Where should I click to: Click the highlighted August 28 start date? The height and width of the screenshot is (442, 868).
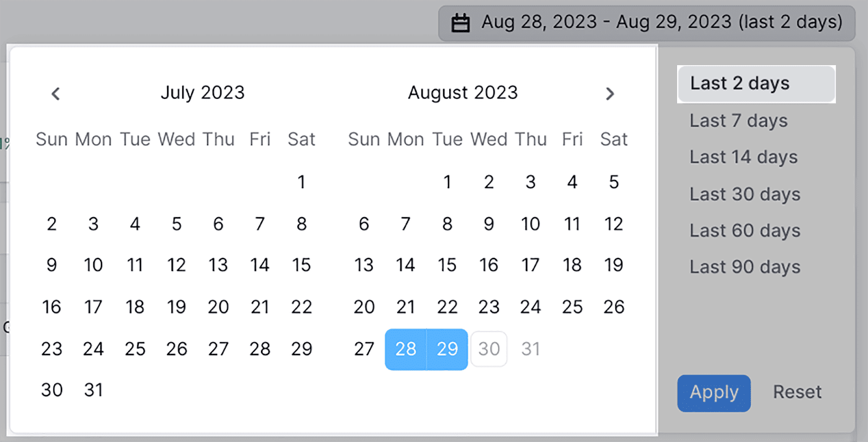coord(405,349)
